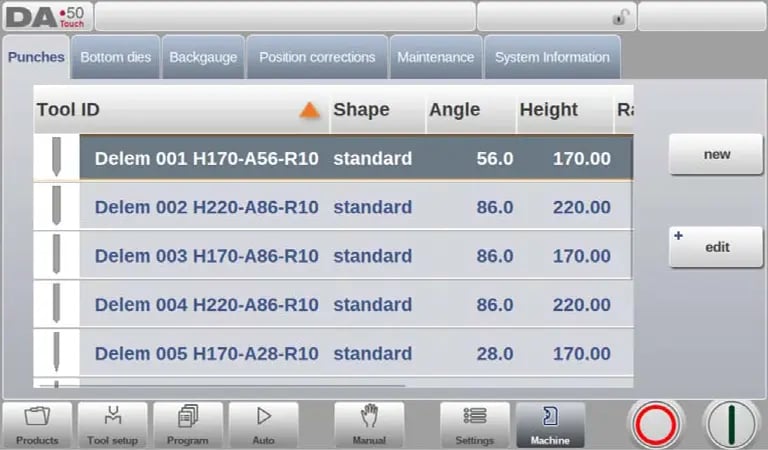Sort by Tool ID using orange arrow
This screenshot has width=768, height=450.
[x=310, y=111]
